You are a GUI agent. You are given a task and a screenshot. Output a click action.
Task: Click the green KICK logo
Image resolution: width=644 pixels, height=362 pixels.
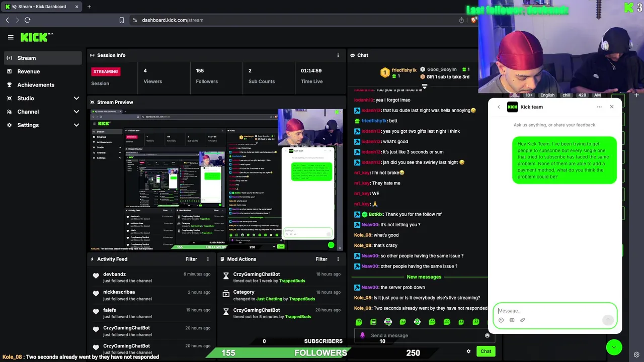[x=36, y=37]
